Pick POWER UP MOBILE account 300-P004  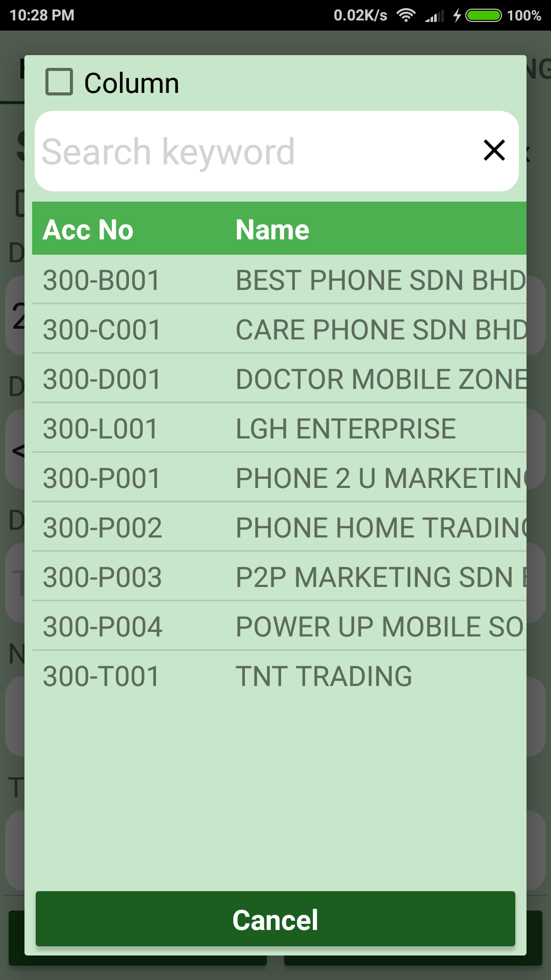279,627
